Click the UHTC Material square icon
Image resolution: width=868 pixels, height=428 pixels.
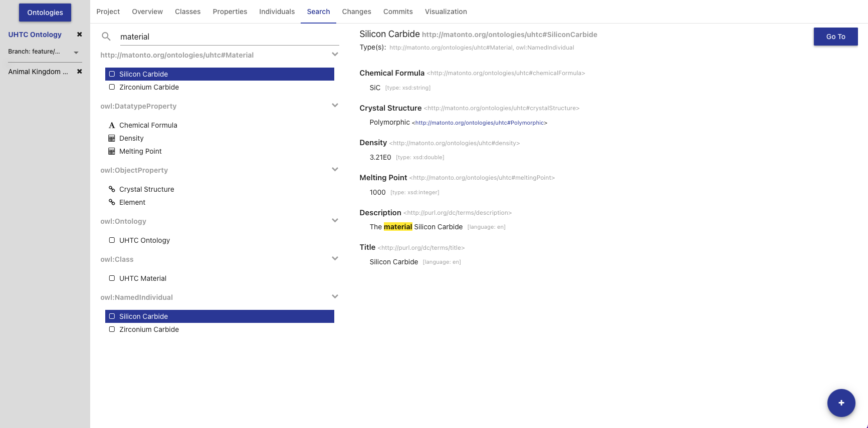tap(112, 278)
